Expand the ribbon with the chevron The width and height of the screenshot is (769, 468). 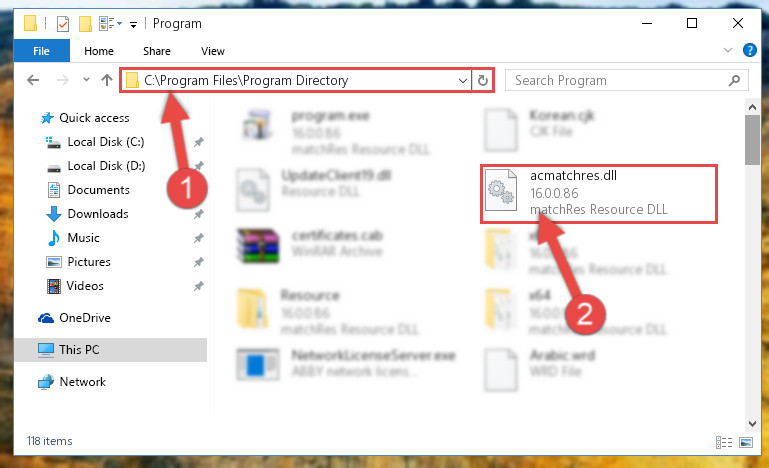[x=728, y=50]
